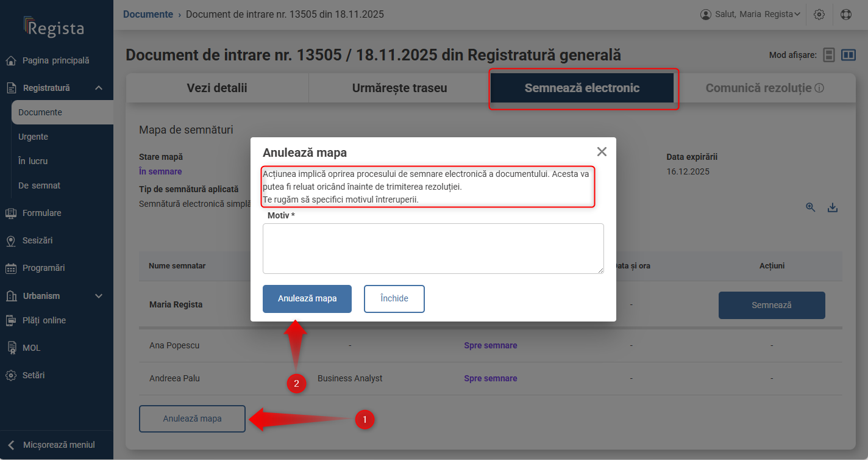Click the zoom magnifier icon
The width and height of the screenshot is (868, 460).
pyautogui.click(x=811, y=207)
